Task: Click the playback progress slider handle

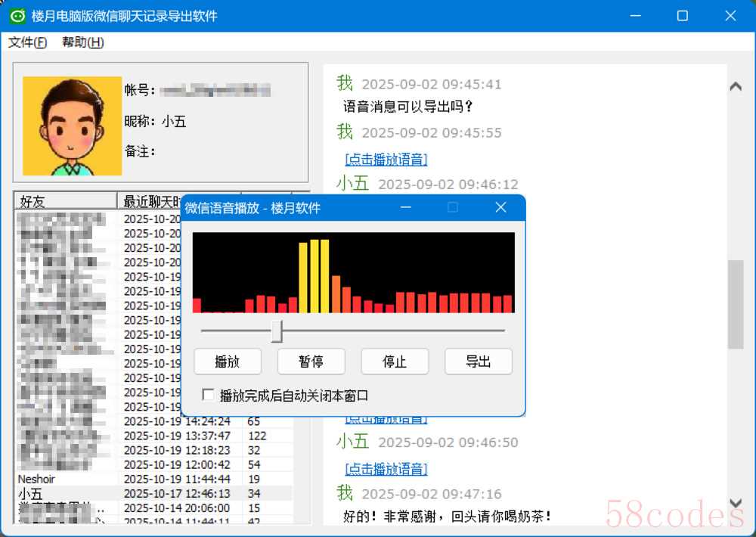Action: 277,331
